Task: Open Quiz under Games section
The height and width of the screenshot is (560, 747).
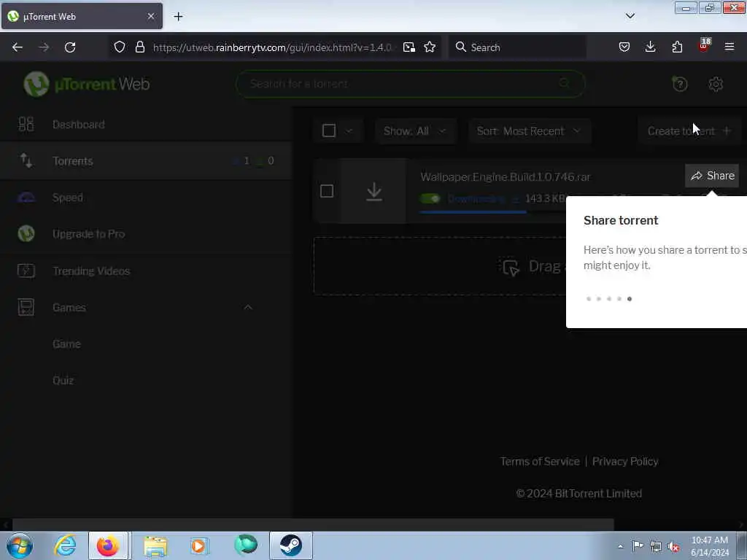Action: [x=63, y=381]
